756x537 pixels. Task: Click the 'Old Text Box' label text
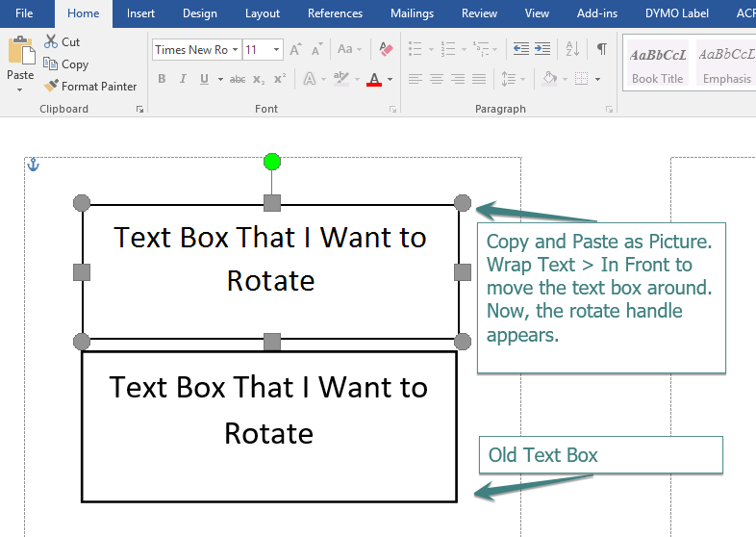[x=542, y=455]
